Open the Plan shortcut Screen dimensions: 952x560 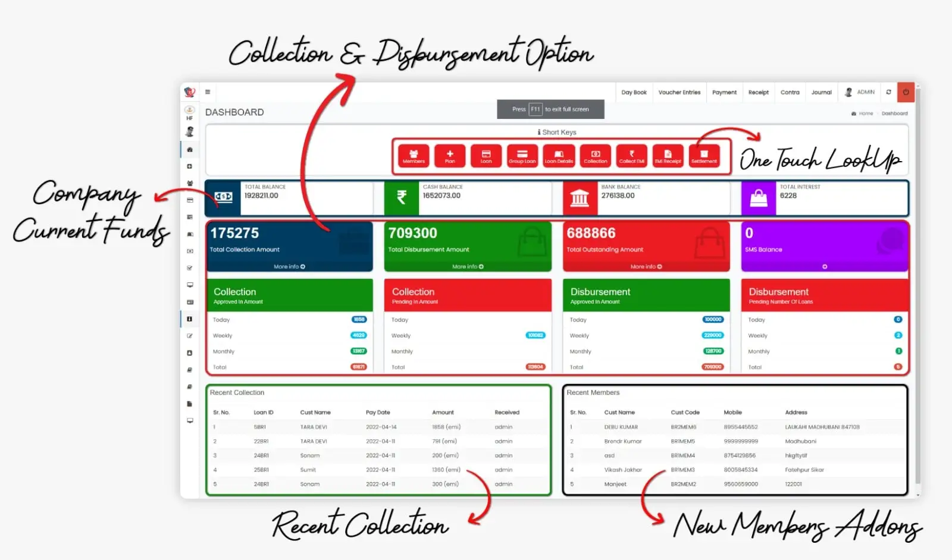tap(450, 156)
